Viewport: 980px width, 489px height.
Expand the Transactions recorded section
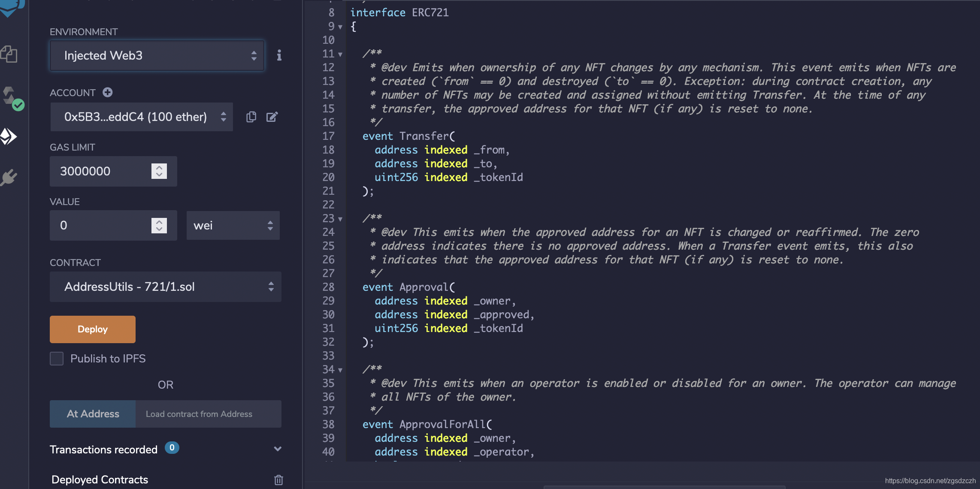pyautogui.click(x=277, y=449)
